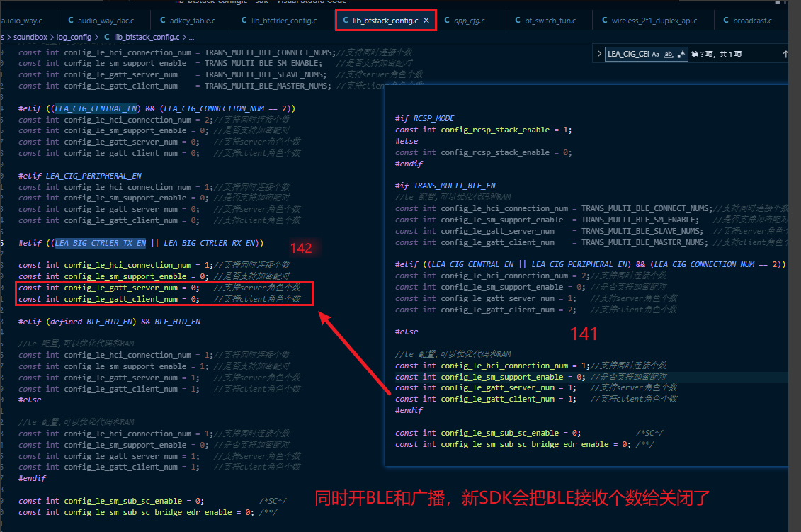
Task: Switch to the broadcast.c tab
Action: [x=752, y=21]
